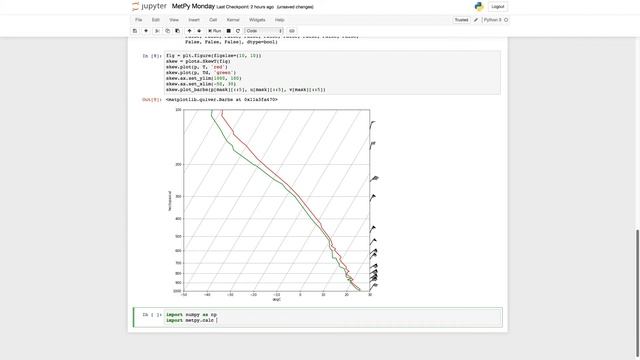Save notebook with the floppy disk icon
The image size is (640, 360).
(135, 31)
